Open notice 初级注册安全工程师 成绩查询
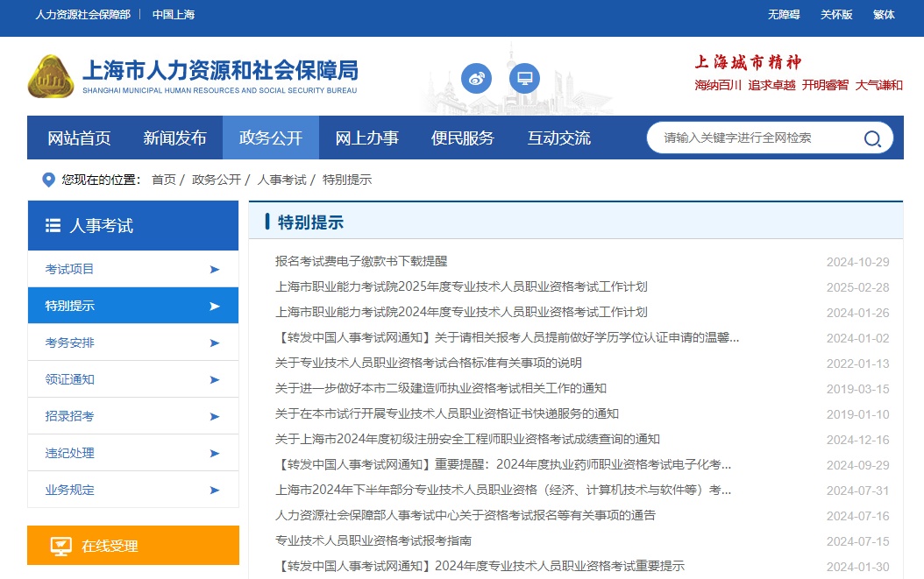This screenshot has width=924, height=579. [x=468, y=439]
